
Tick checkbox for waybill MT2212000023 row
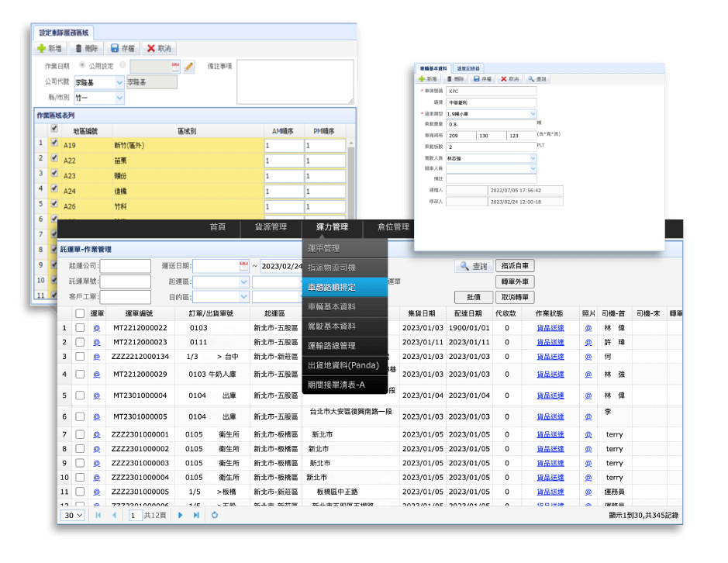[x=80, y=342]
